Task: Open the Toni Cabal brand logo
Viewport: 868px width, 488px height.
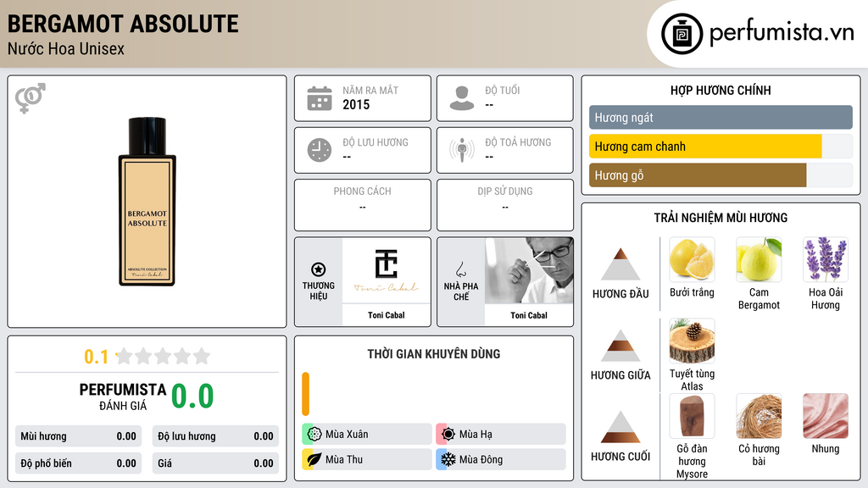Action: (x=387, y=270)
